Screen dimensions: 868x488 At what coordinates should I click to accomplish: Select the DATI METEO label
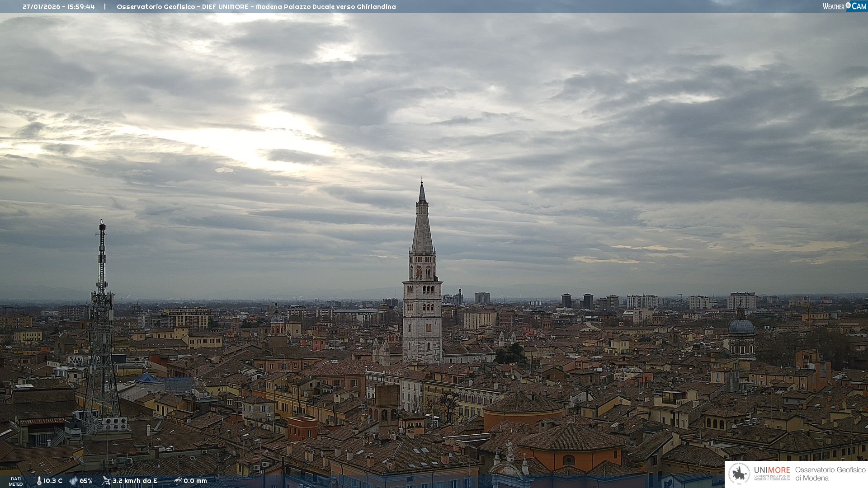tap(16, 481)
